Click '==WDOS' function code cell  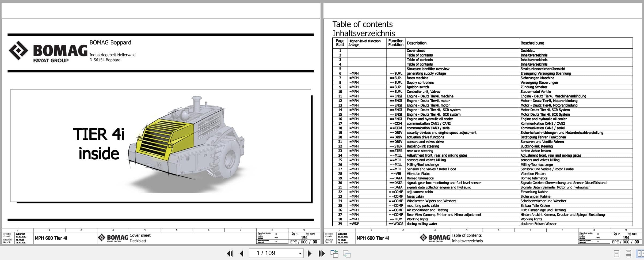[396, 224]
